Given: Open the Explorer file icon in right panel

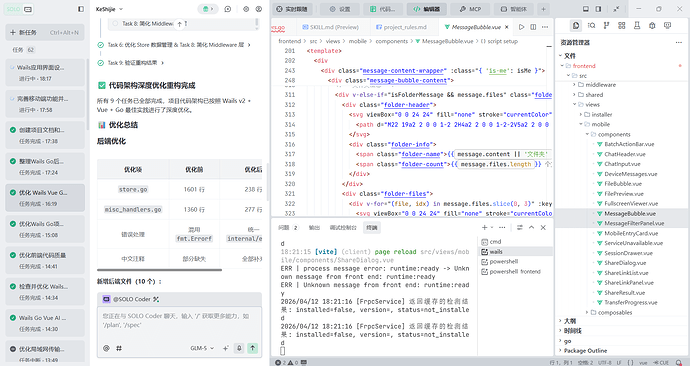Looking at the screenshot, I should coord(576,26).
